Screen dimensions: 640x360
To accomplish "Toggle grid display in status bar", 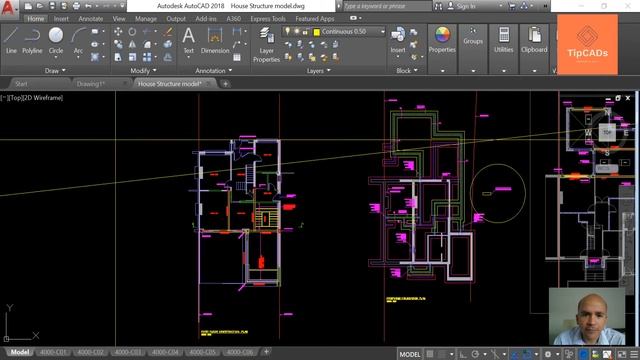I will point(430,354).
